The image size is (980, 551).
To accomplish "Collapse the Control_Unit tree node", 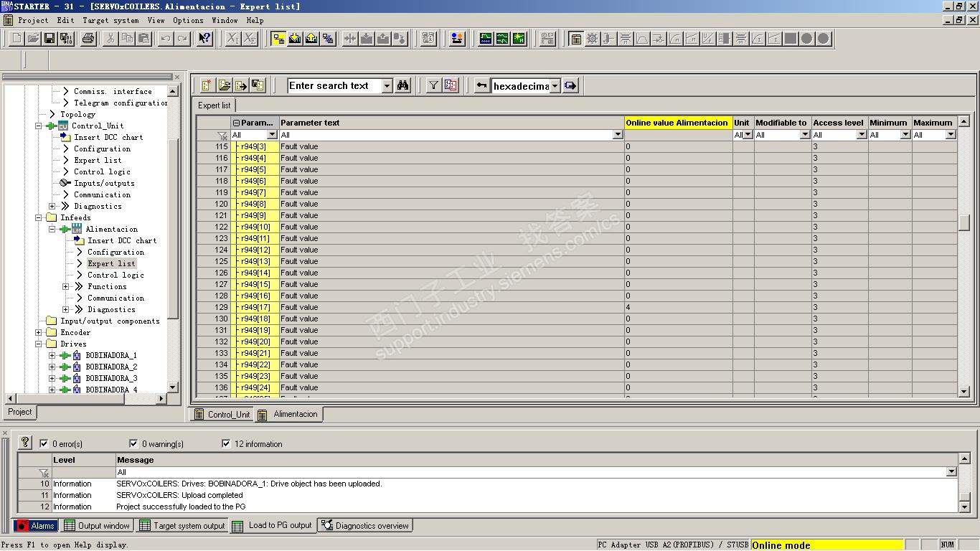I will (39, 126).
